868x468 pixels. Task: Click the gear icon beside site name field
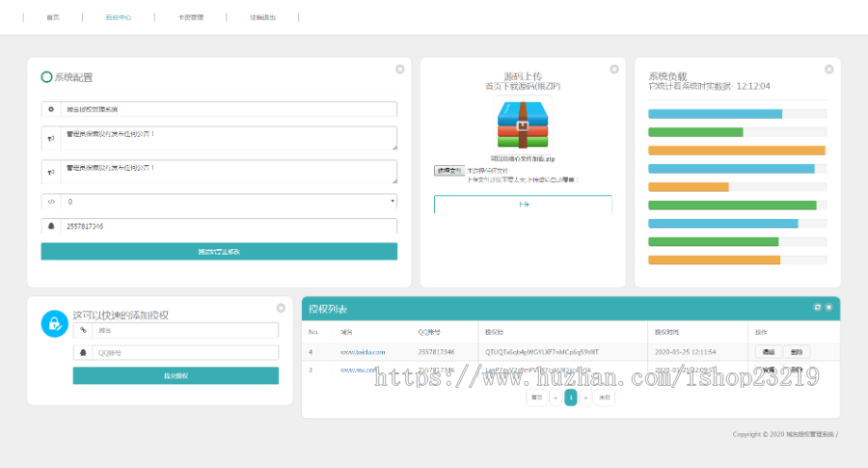tap(51, 110)
